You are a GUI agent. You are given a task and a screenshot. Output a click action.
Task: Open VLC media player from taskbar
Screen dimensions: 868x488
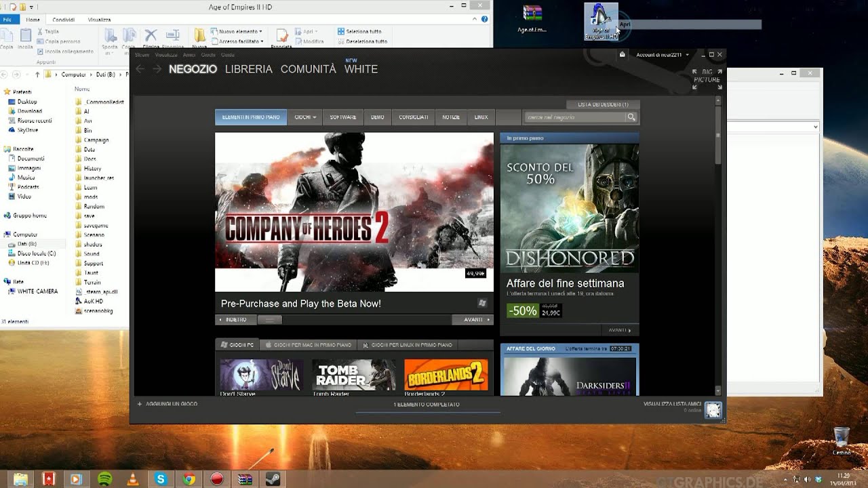[132, 479]
